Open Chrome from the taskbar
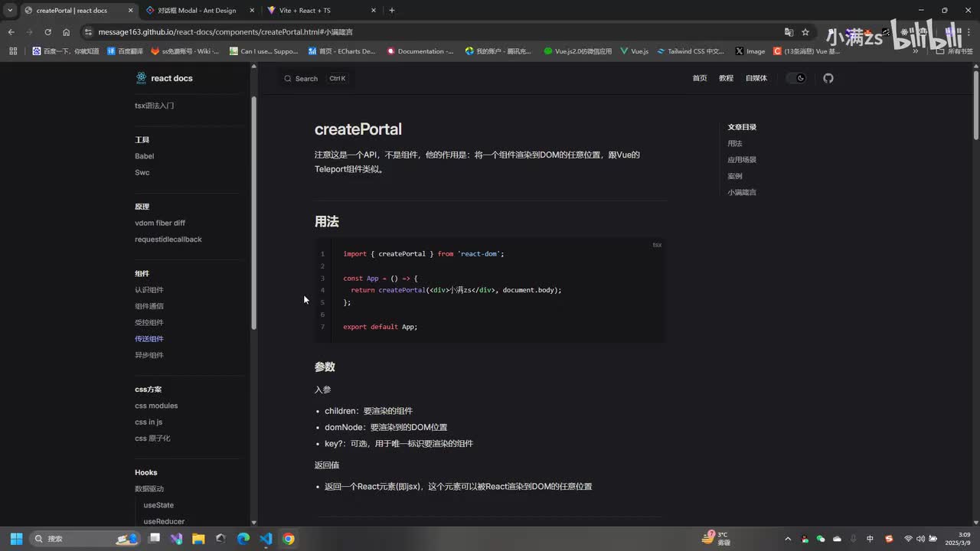This screenshot has height=551, width=980. coord(288,539)
